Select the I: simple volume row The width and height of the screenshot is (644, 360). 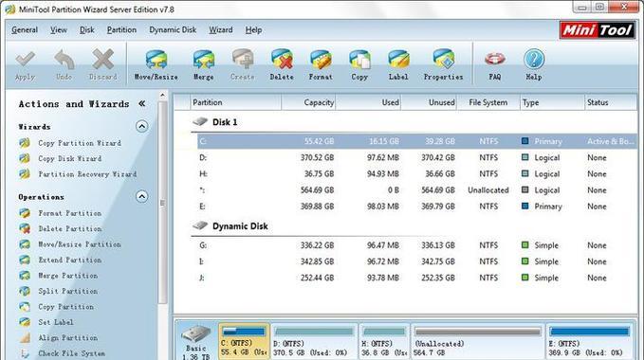pyautogui.click(x=416, y=261)
